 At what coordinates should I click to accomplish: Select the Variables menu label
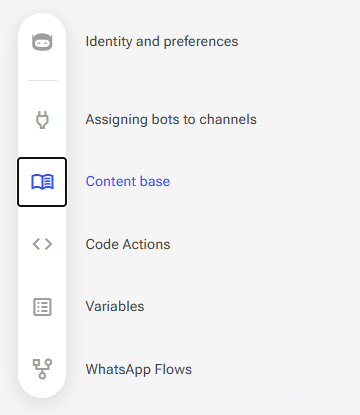click(x=115, y=306)
